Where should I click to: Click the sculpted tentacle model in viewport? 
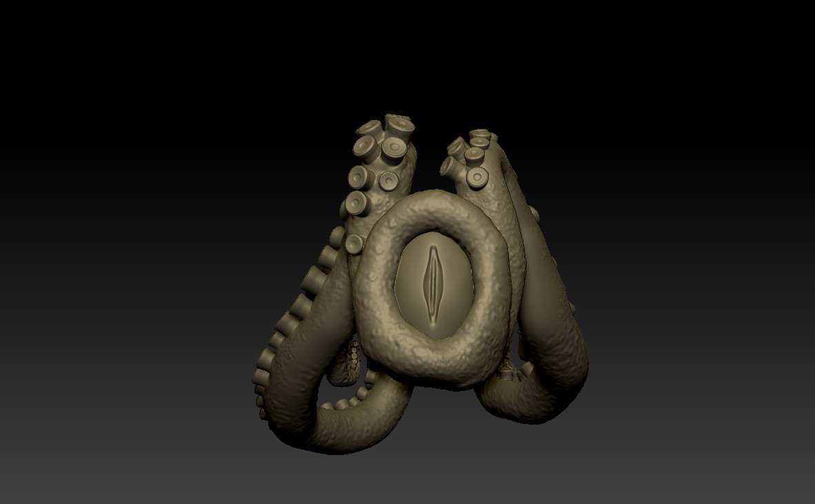point(420,284)
